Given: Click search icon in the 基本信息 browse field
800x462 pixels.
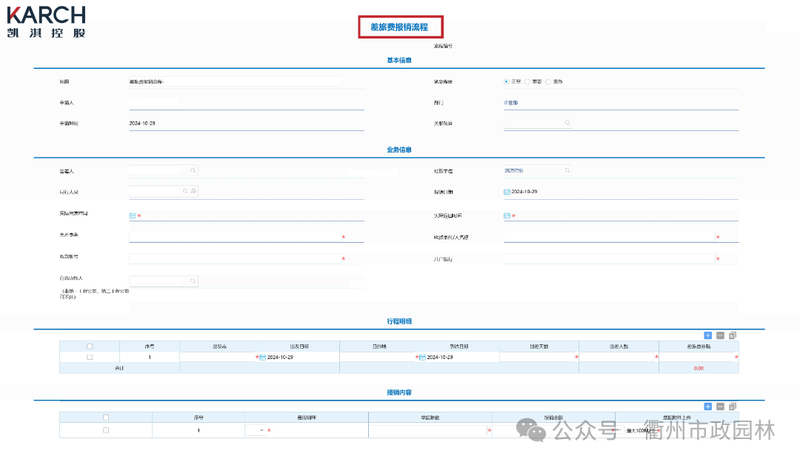Looking at the screenshot, I should click(567, 123).
